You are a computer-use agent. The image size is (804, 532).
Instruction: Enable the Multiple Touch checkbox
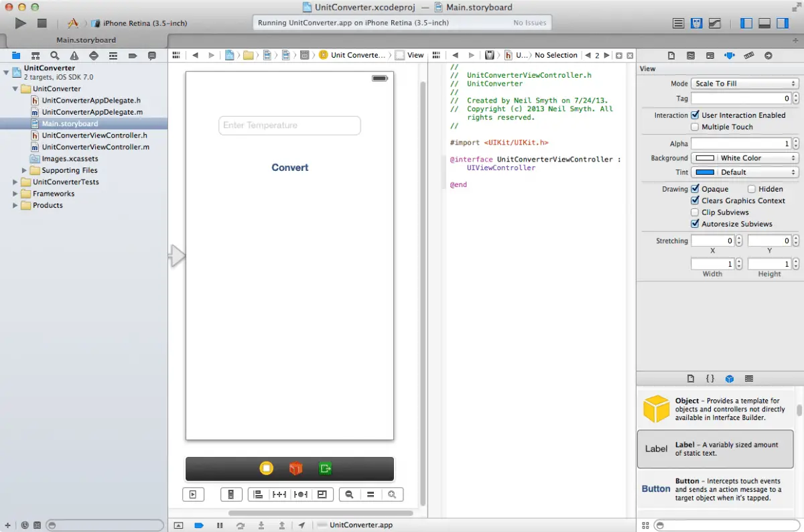click(695, 127)
